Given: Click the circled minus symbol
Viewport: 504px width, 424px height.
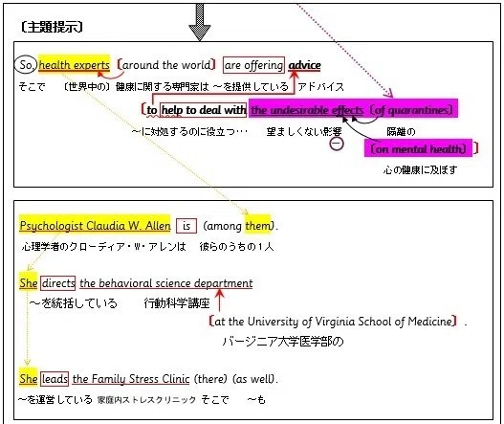Looking at the screenshot, I should click(x=337, y=144).
